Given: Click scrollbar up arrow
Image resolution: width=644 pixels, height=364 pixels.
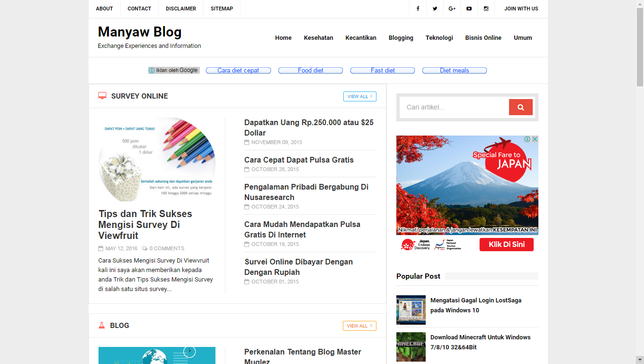Looking at the screenshot, I should (640, 4).
